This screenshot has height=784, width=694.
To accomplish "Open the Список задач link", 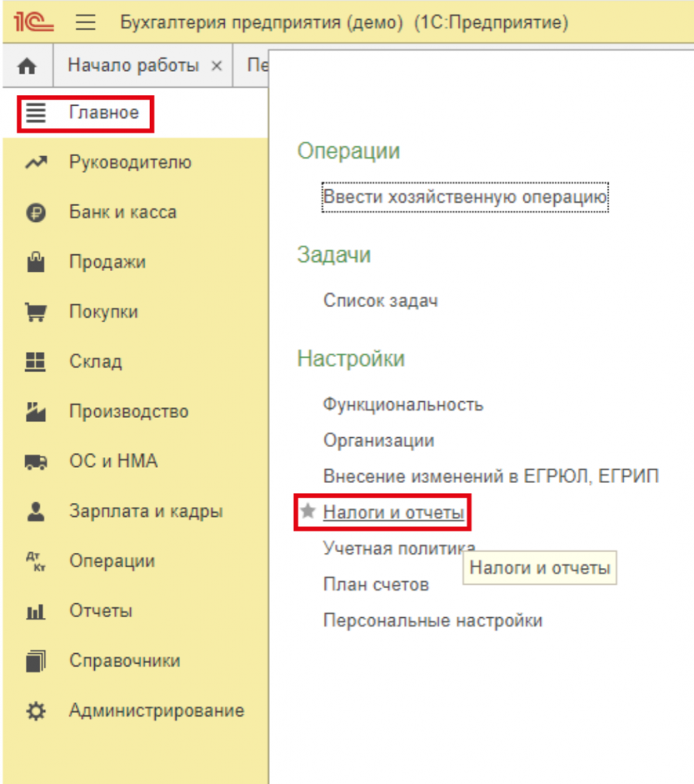I will pyautogui.click(x=380, y=300).
